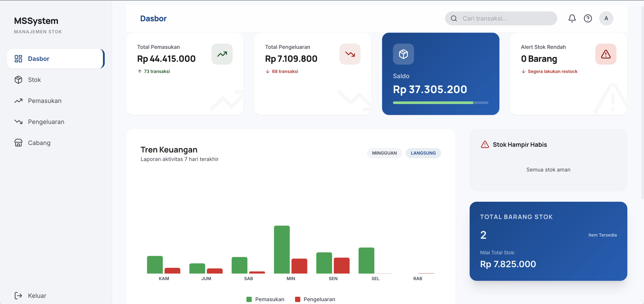Click the notification bell icon
This screenshot has width=644, height=304.
click(572, 18)
